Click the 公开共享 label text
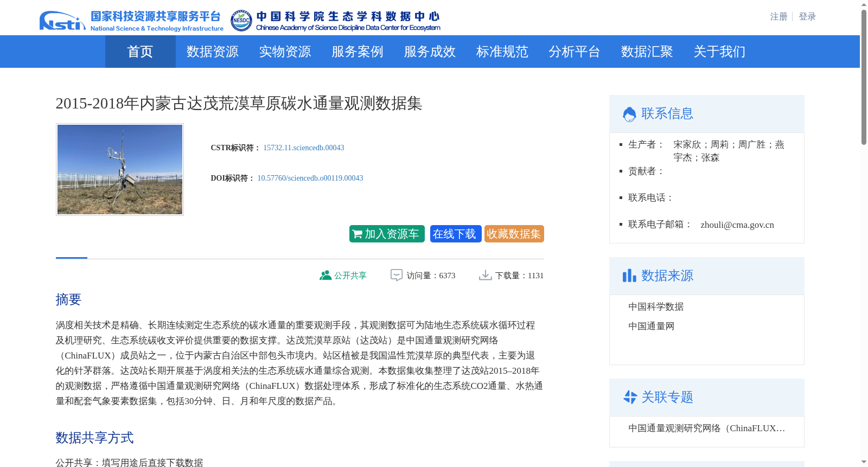 pos(350,276)
